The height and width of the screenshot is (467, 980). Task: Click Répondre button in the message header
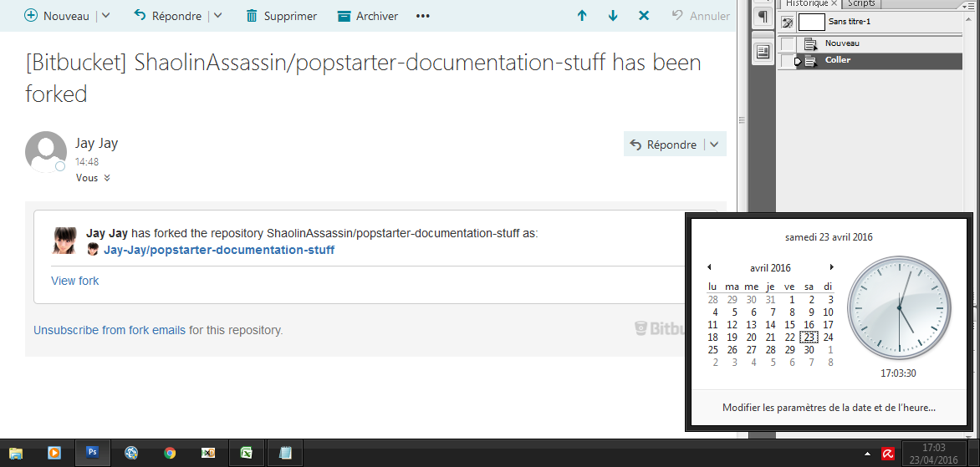(x=664, y=145)
